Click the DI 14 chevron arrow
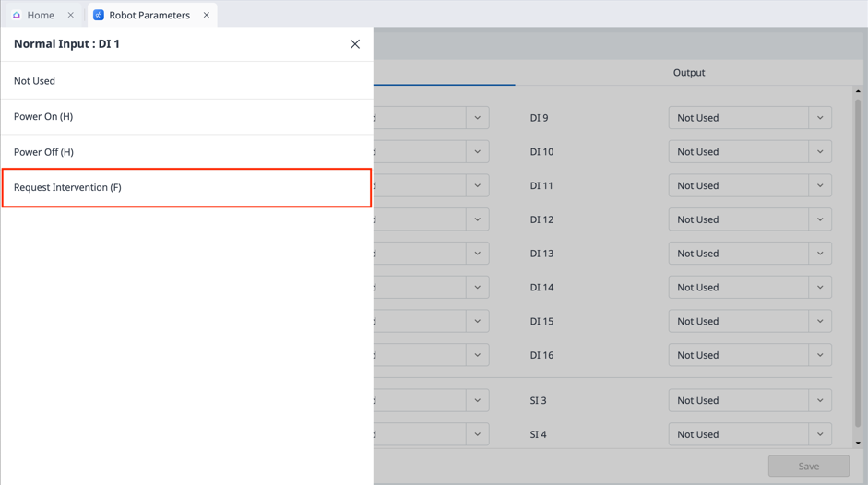The height and width of the screenshot is (485, 868). coord(820,288)
